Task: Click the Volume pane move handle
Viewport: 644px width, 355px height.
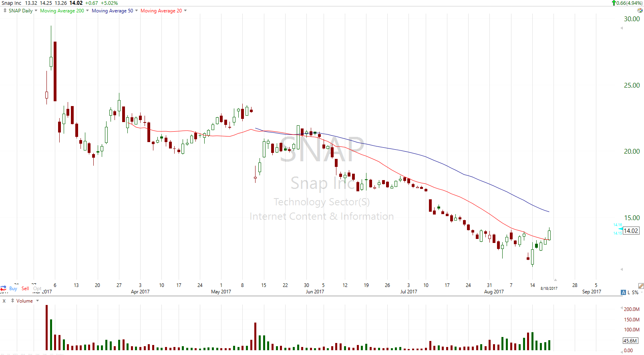Action: click(x=12, y=301)
